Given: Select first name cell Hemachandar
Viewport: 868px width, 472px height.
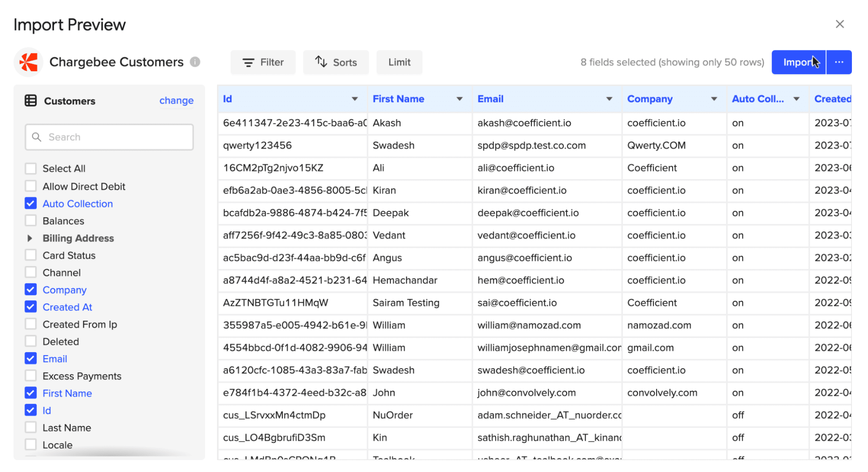Looking at the screenshot, I should coord(420,280).
